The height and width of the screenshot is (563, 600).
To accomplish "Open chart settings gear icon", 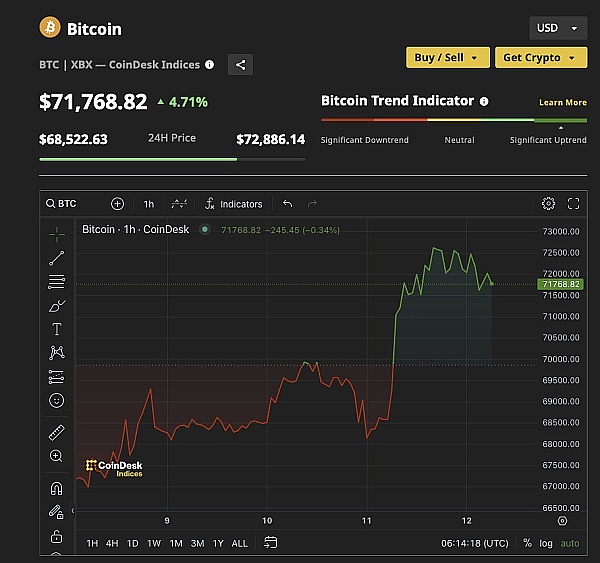I will click(x=548, y=204).
